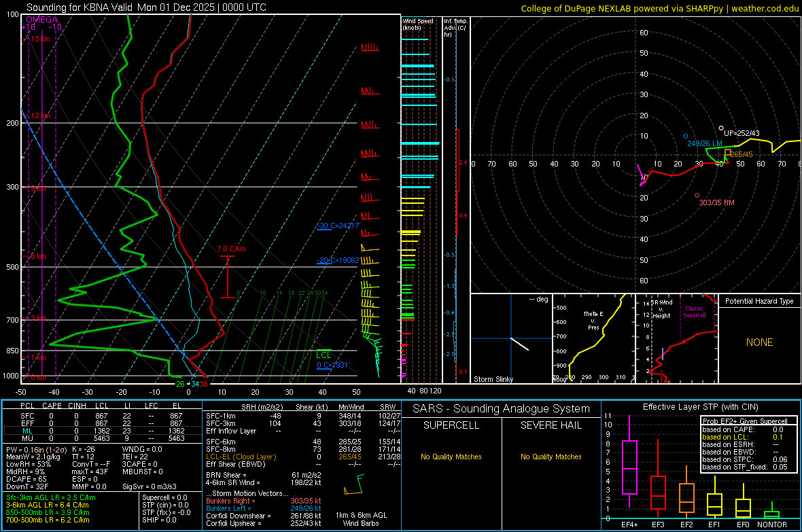
Task: Click the 1km & 6km AGL wind barbs graphic
Action: point(354,485)
